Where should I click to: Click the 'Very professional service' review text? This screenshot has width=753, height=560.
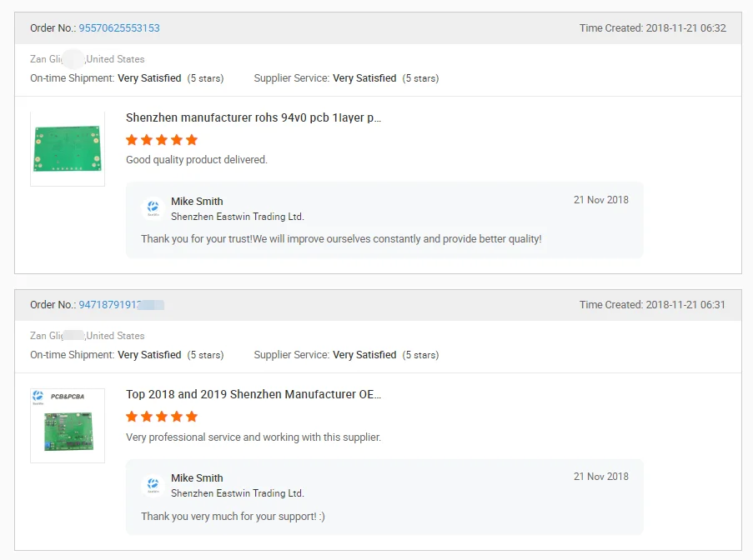(x=254, y=437)
